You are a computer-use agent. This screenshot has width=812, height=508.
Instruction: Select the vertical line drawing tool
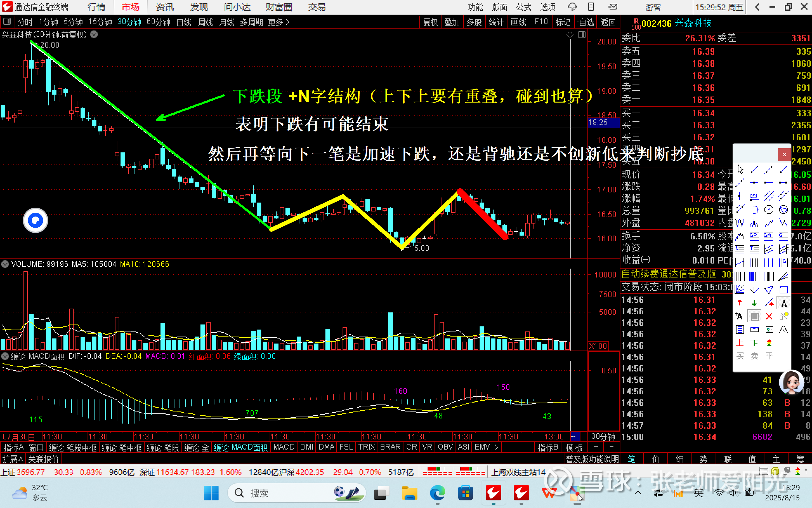click(x=740, y=196)
